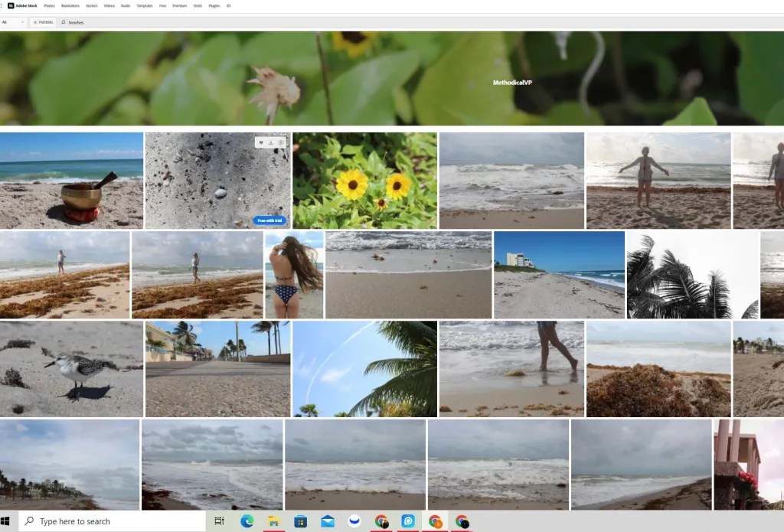Click the find similar icon on the sand photo
The width and height of the screenshot is (784, 532).
click(x=281, y=142)
